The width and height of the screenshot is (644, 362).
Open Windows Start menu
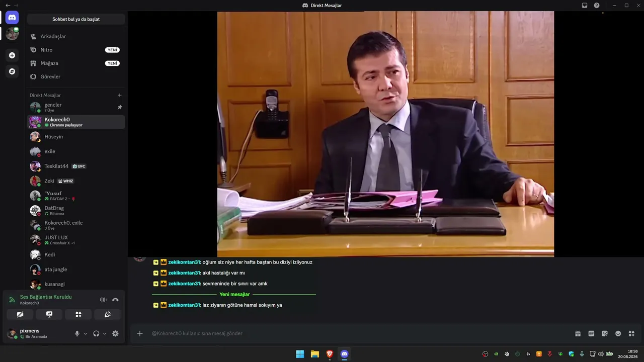300,354
